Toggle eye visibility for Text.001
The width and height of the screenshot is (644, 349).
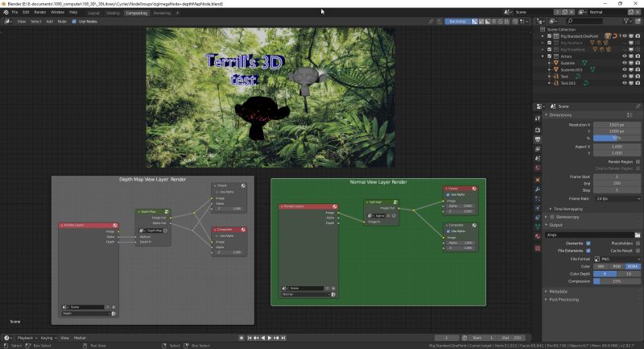(x=625, y=83)
